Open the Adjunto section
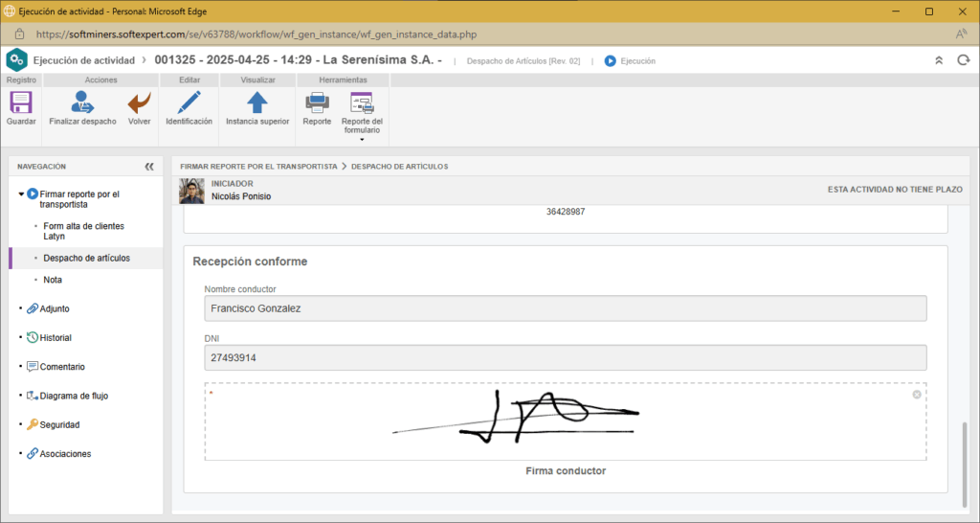 click(54, 308)
